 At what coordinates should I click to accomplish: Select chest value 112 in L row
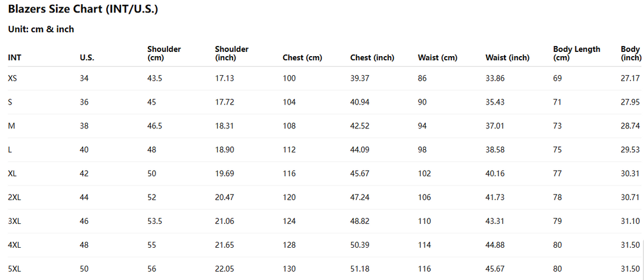[289, 150]
